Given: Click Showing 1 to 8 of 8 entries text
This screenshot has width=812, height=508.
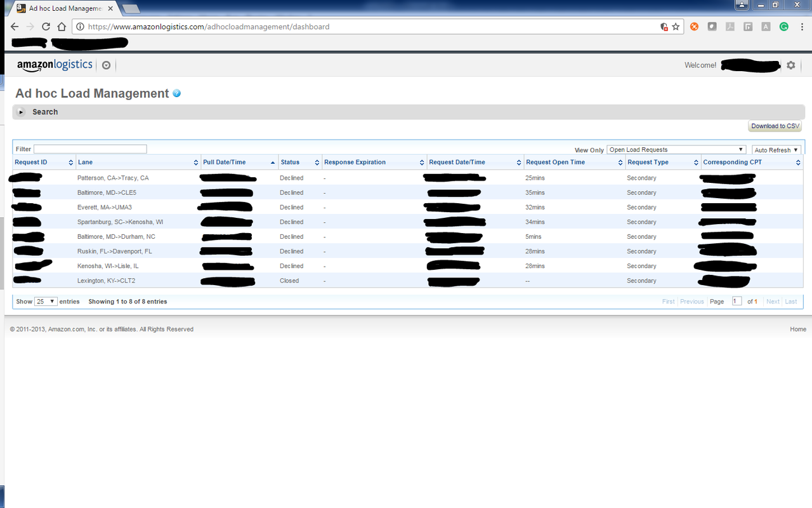Looking at the screenshot, I should 128,302.
